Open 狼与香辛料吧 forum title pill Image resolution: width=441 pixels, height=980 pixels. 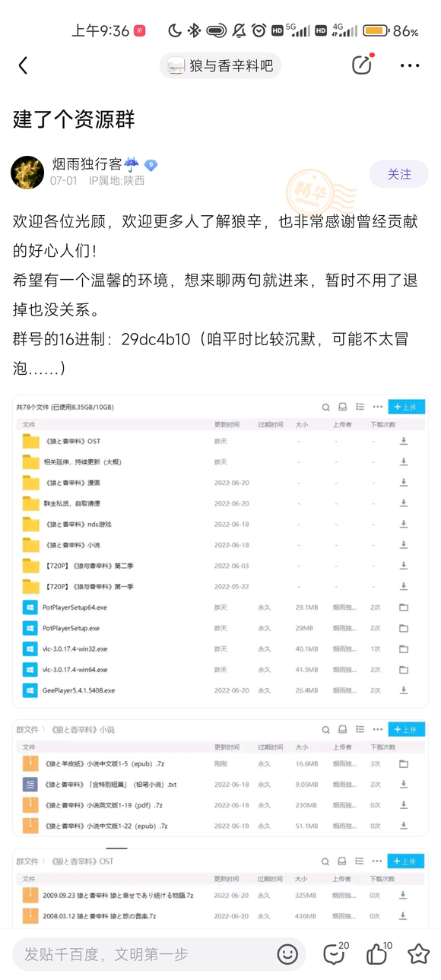220,66
